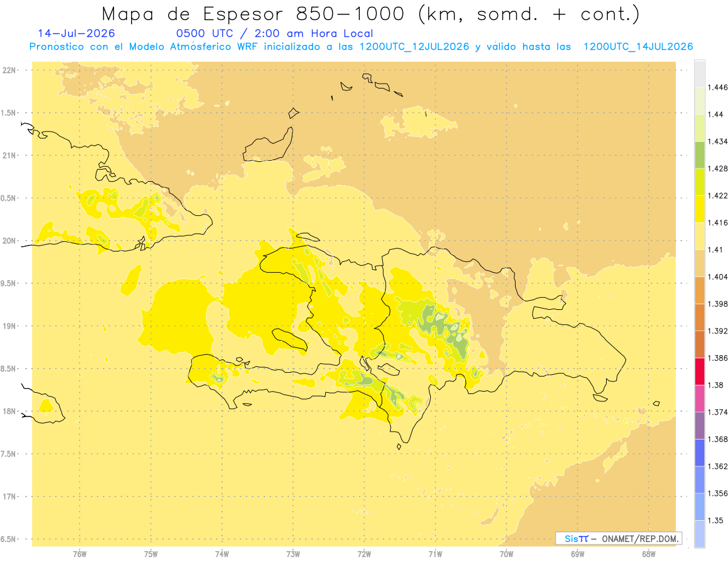Click the '73W' longitude axis label

click(x=293, y=554)
